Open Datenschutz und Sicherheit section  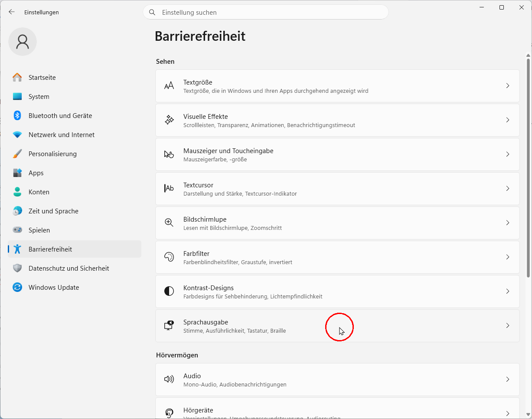(75, 268)
